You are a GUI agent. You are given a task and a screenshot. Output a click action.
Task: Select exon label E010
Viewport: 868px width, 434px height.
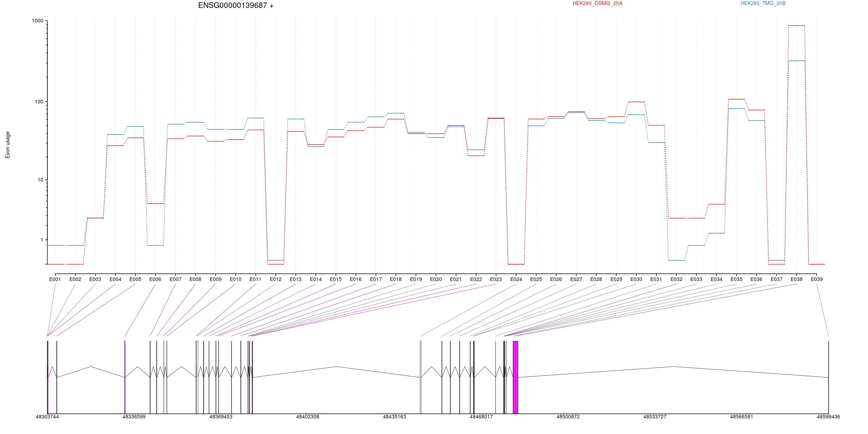click(x=235, y=279)
